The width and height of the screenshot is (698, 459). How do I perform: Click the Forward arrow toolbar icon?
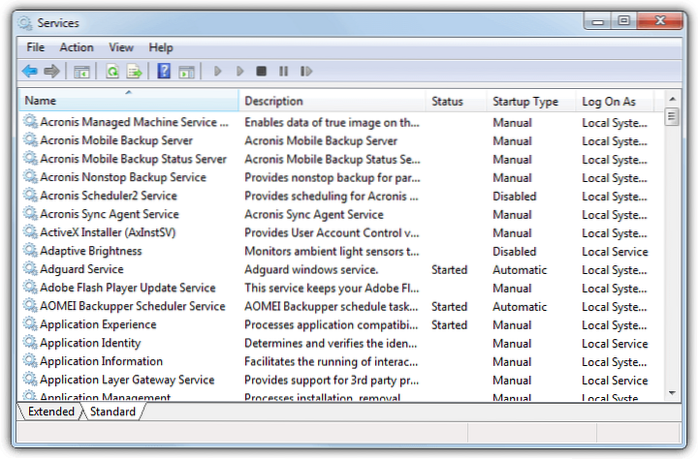pyautogui.click(x=52, y=71)
